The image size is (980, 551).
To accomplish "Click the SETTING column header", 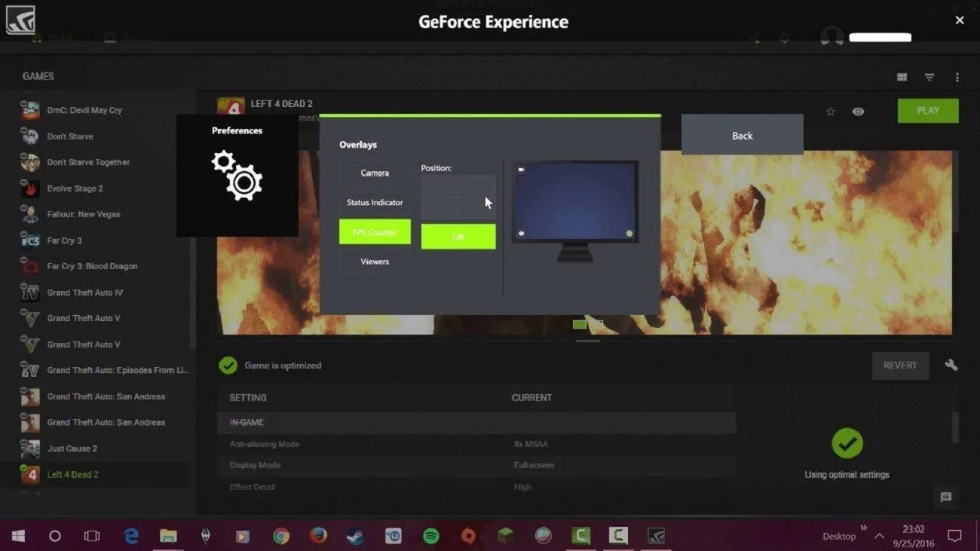I will [248, 397].
